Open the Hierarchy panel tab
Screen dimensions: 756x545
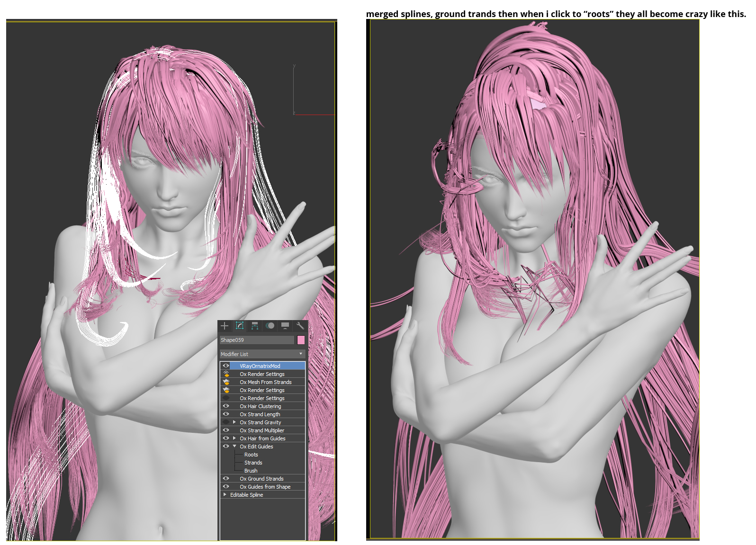click(255, 326)
